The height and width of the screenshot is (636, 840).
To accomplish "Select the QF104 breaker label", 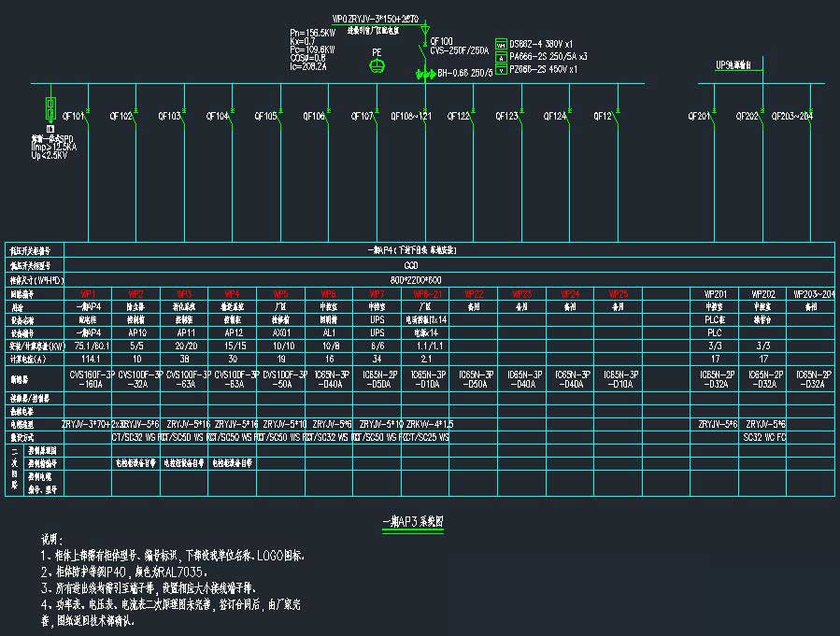I will point(218,116).
